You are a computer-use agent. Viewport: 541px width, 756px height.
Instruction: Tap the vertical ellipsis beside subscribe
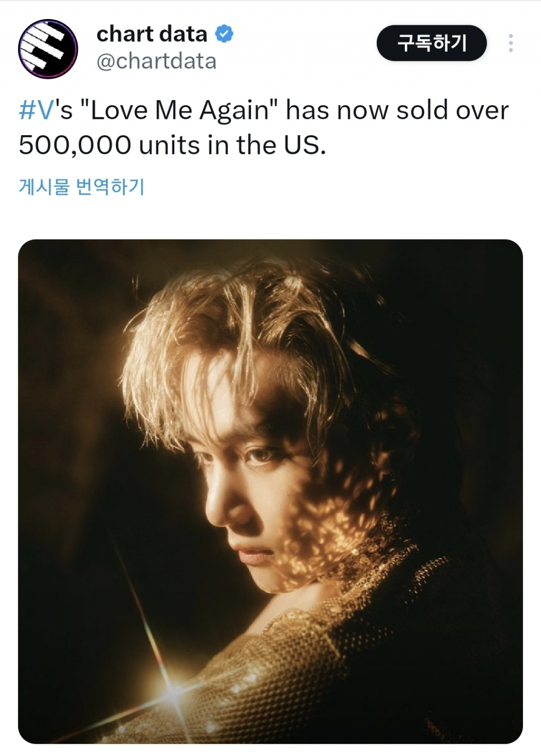510,43
